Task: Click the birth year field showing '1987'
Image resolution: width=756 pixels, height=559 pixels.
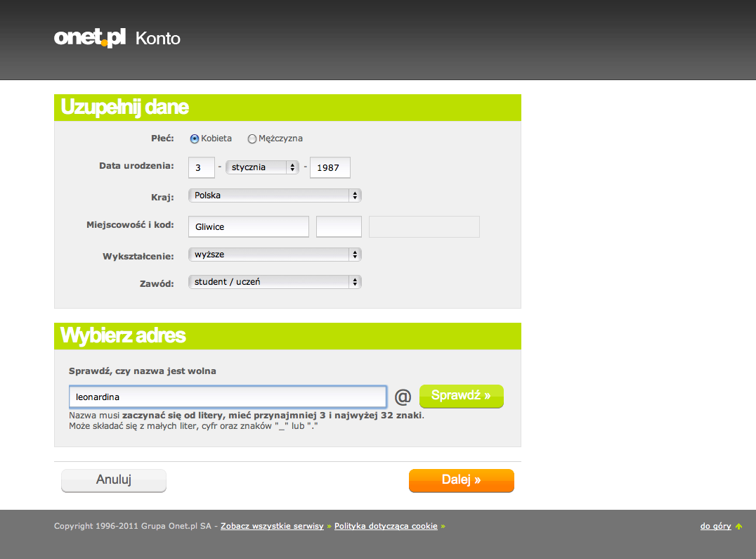Action: click(x=330, y=167)
